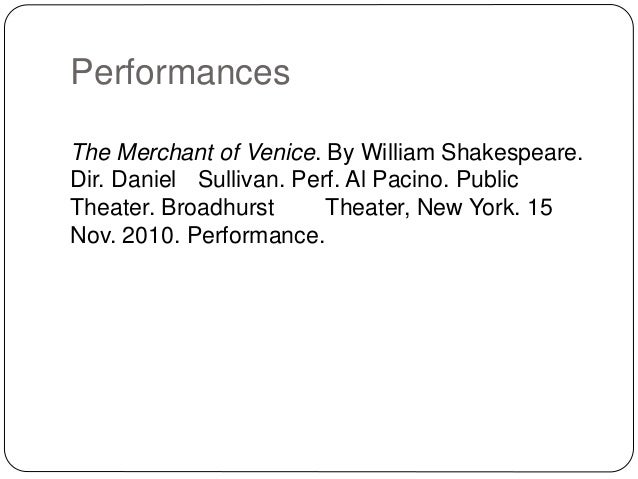Click the word Broadhurst

pyautogui.click(x=218, y=207)
